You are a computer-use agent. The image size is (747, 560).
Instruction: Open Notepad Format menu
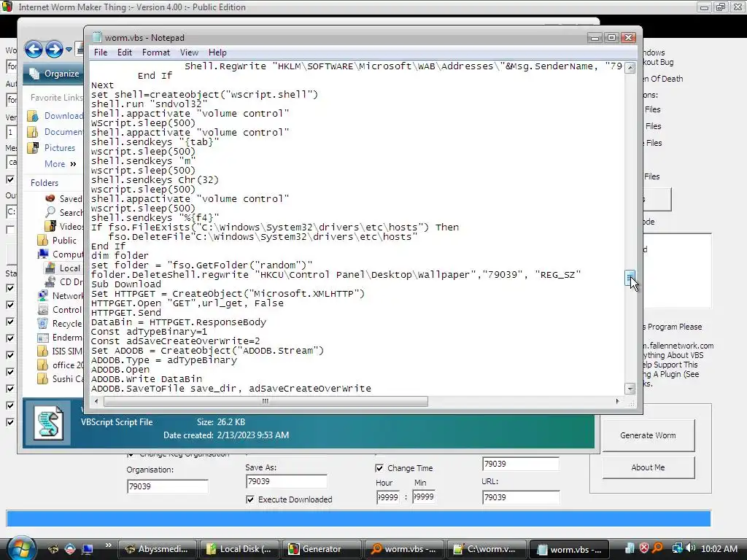tap(156, 52)
